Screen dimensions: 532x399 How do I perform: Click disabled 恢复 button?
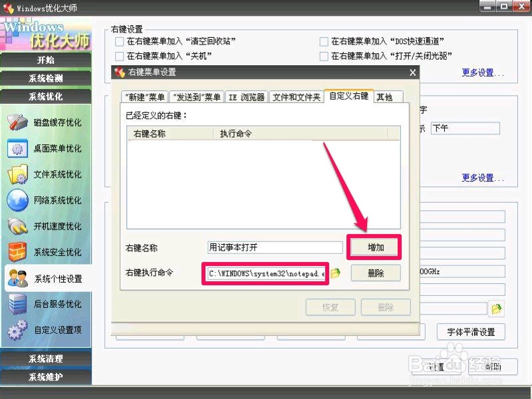point(331,307)
